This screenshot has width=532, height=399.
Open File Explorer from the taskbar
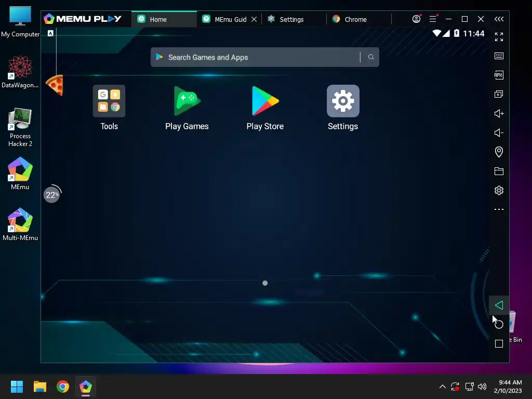tap(39, 387)
